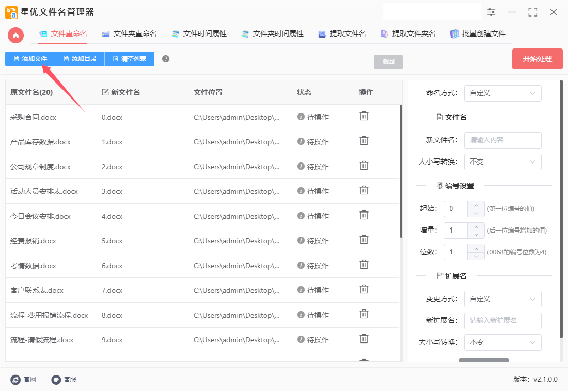Decrease the 位数 value with down arrow
Viewport: 568px width, 392px height.
pyautogui.click(x=476, y=256)
